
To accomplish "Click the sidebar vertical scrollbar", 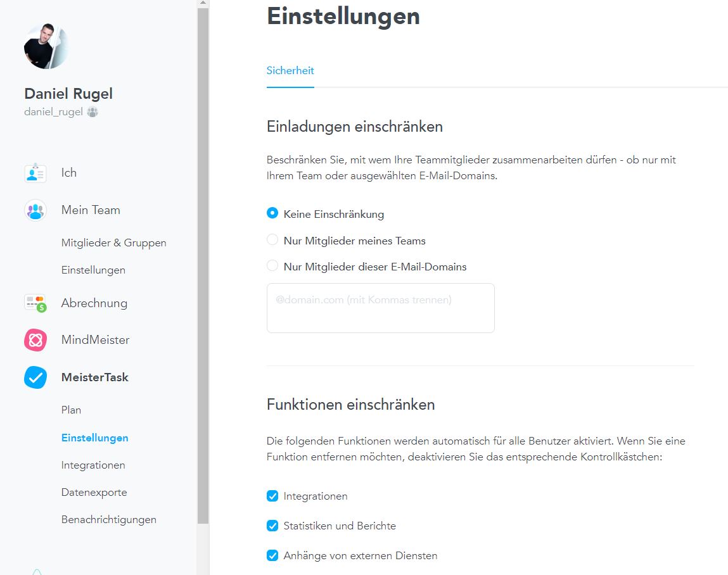I will tap(203, 253).
